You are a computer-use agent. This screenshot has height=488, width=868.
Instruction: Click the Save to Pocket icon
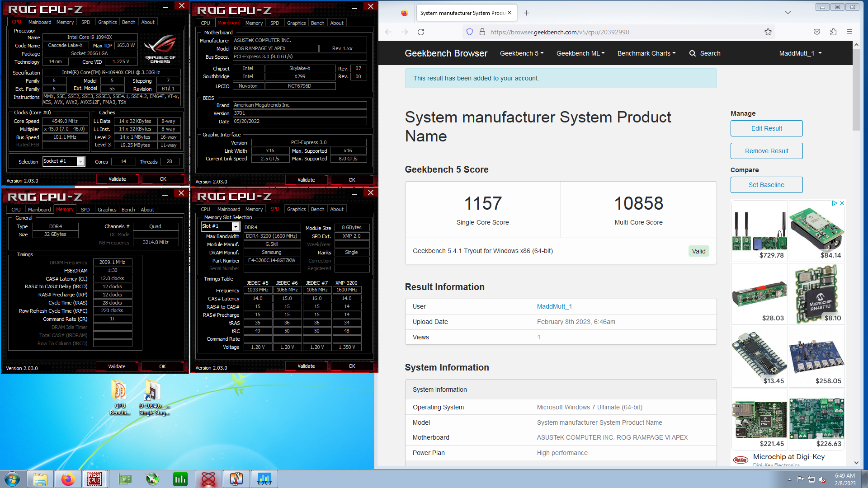tap(817, 32)
